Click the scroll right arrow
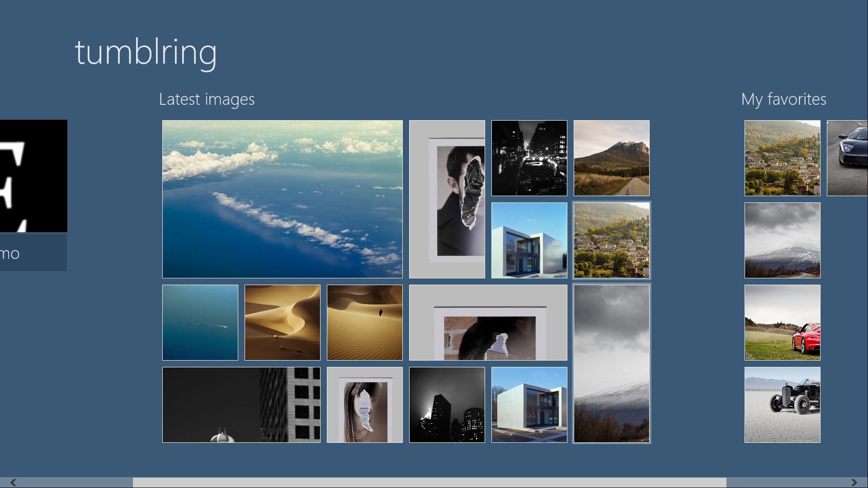The width and height of the screenshot is (868, 488). (854, 482)
